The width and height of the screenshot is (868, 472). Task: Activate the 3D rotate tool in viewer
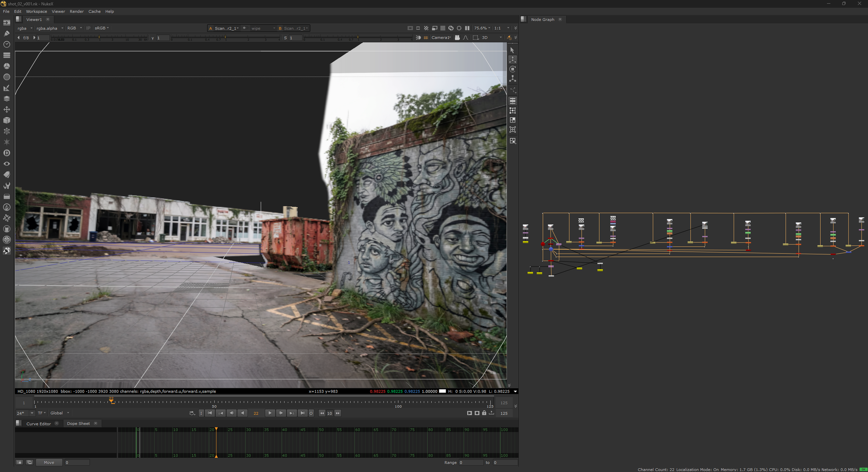click(512, 69)
